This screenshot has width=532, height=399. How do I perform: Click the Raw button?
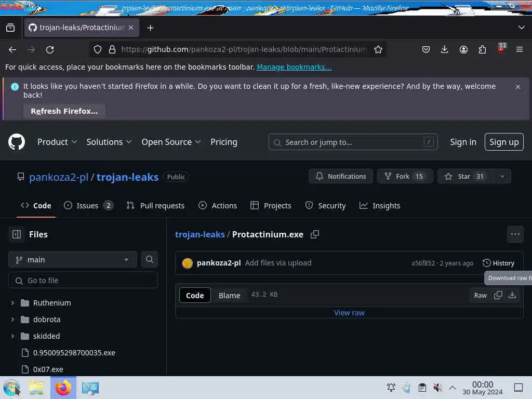pyautogui.click(x=480, y=296)
